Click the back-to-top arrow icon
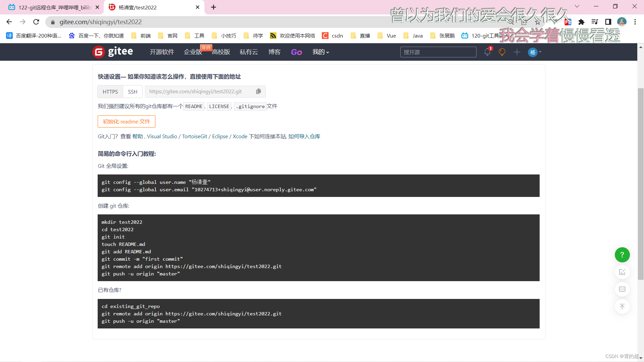This screenshot has width=644, height=362. click(x=622, y=307)
